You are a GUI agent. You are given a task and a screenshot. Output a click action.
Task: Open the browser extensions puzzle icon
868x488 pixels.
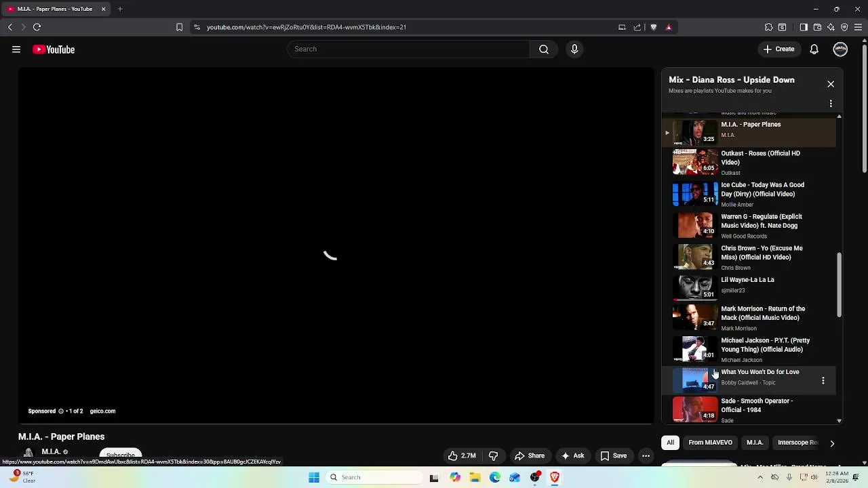coord(768,27)
